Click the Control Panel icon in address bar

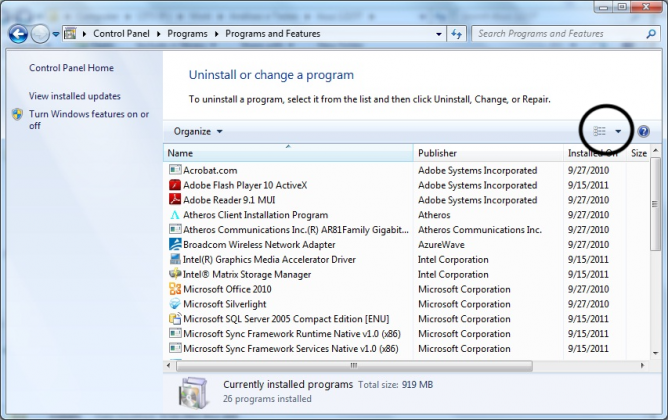pos(71,34)
